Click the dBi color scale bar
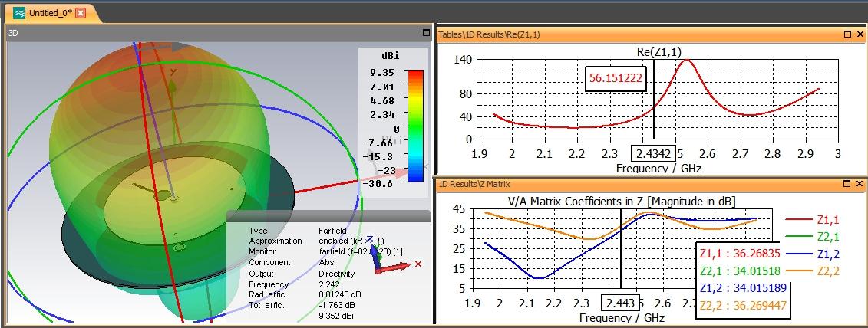 tap(415, 126)
